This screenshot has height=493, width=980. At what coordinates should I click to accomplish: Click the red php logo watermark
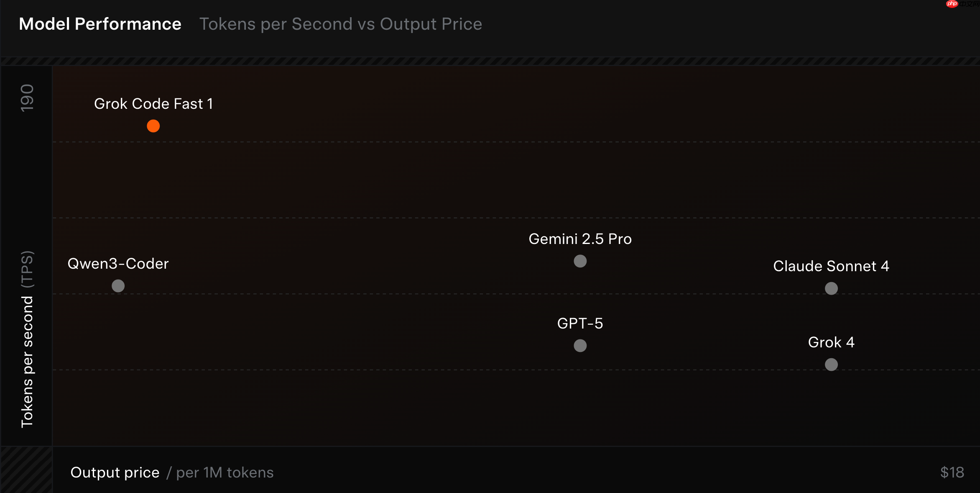952,4
